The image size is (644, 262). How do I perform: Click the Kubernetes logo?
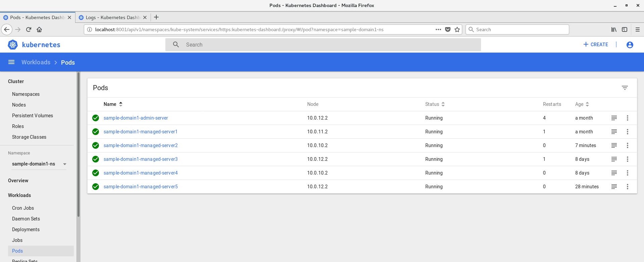click(x=13, y=45)
